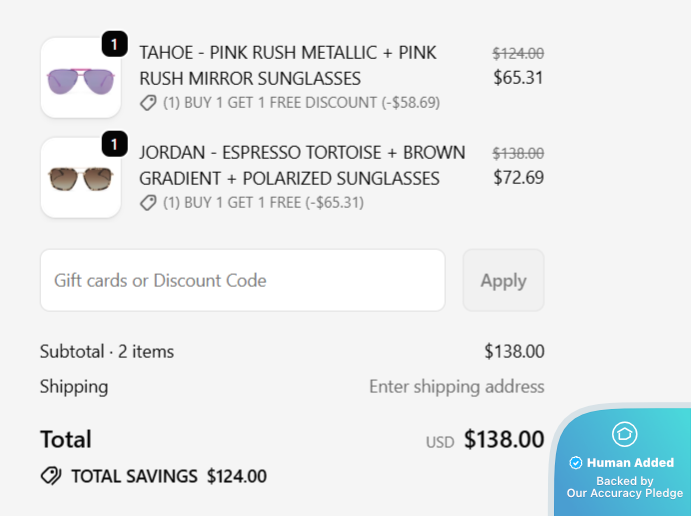Click quantity badge on Tahoe sunglasses
This screenshot has height=516, width=691.
coord(114,44)
